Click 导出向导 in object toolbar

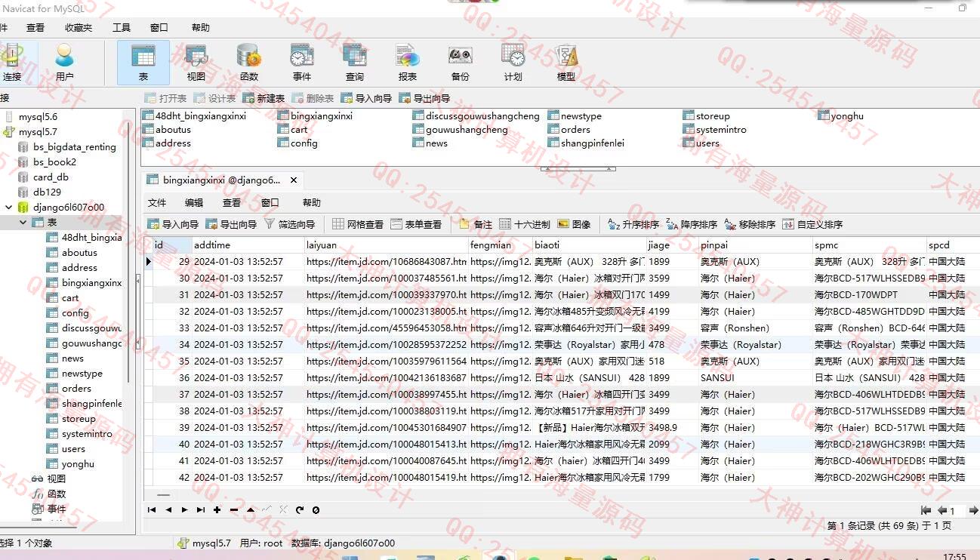click(x=424, y=98)
